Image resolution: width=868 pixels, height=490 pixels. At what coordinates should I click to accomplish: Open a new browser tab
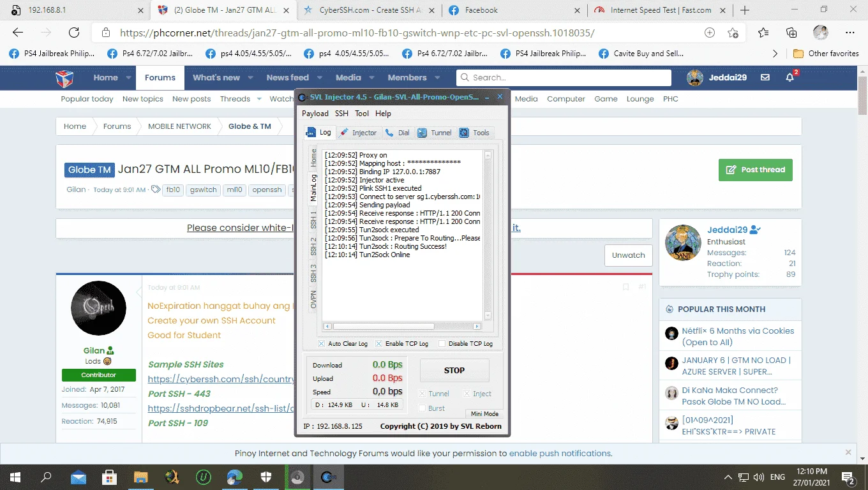pos(745,10)
